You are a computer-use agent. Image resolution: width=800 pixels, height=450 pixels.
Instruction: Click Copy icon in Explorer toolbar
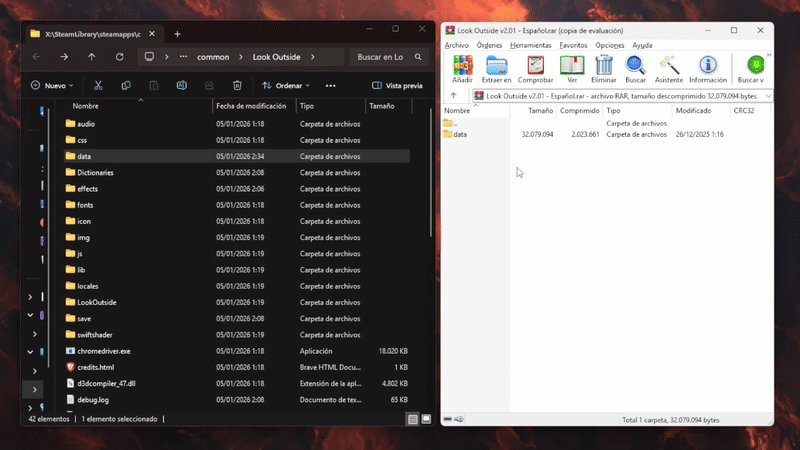pyautogui.click(x=126, y=86)
